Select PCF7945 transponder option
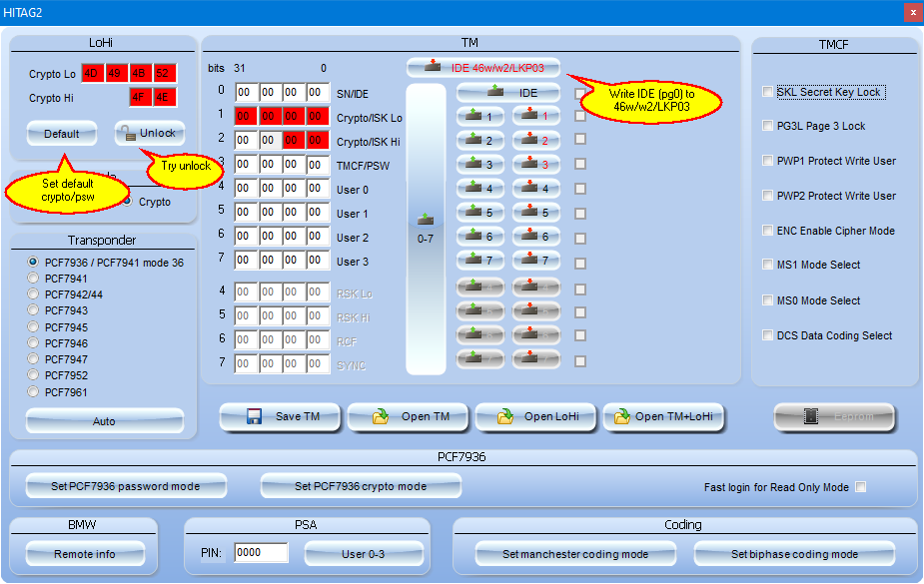The image size is (924, 584). [33, 326]
